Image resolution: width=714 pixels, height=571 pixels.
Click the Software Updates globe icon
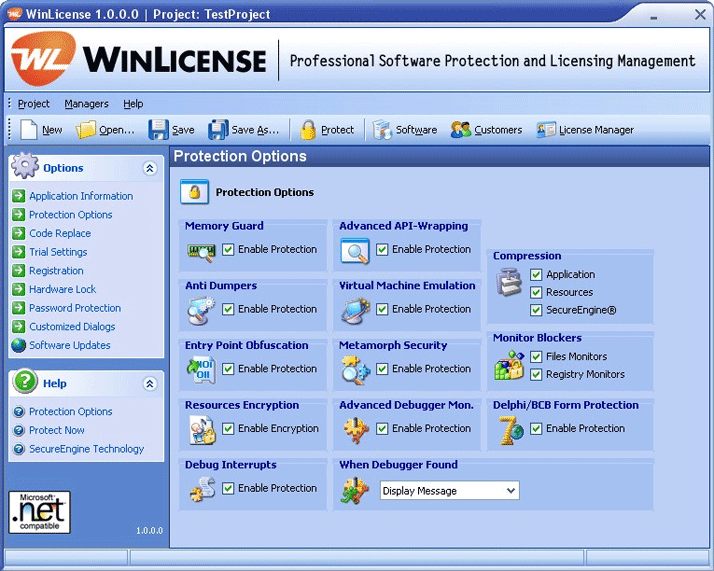click(x=19, y=345)
